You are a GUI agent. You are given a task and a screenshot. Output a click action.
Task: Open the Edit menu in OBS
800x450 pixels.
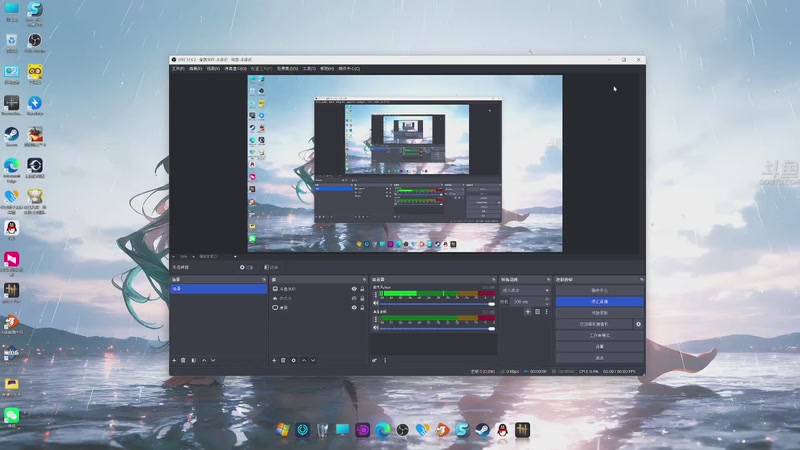click(x=195, y=68)
